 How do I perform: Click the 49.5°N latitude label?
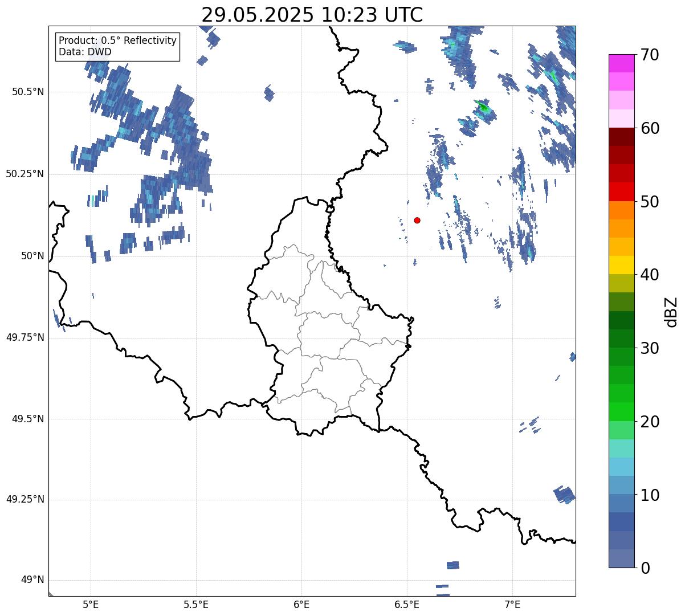point(28,419)
